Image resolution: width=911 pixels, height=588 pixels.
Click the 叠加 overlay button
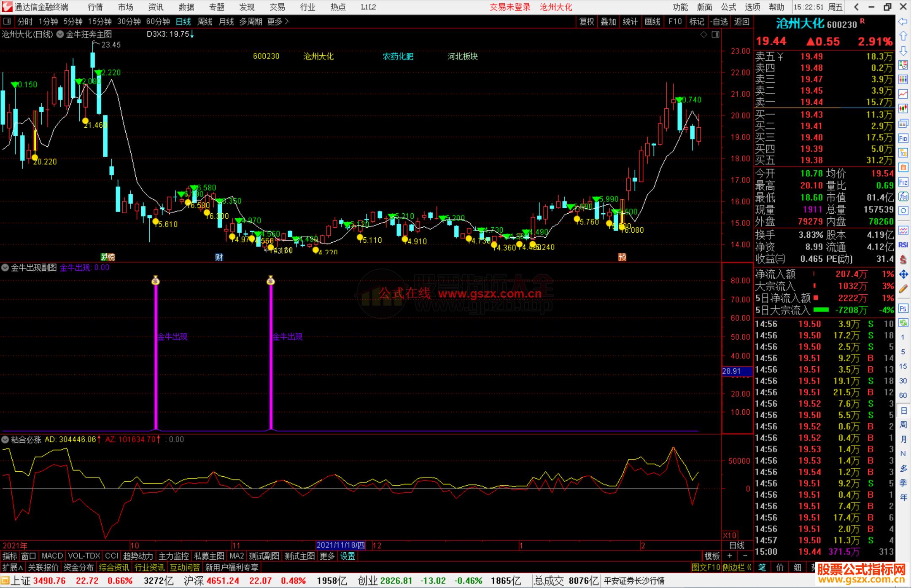point(608,21)
